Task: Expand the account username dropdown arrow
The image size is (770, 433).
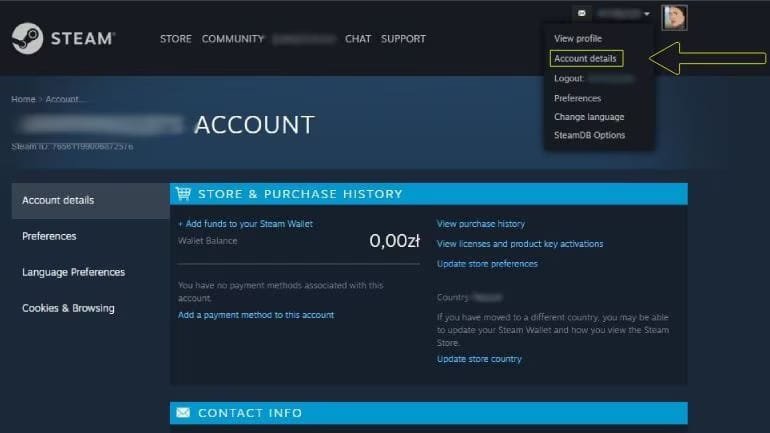Action: tap(648, 14)
